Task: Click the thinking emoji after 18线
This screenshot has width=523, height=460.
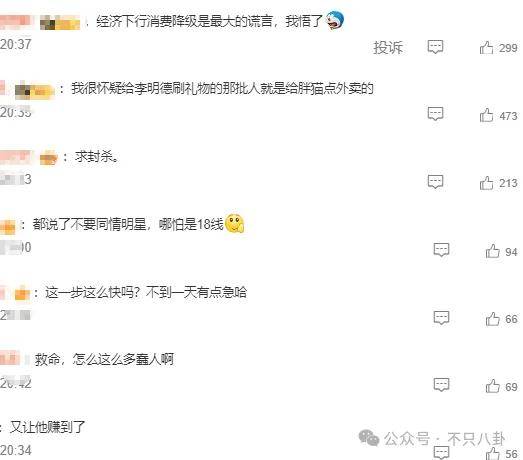Action: pos(235,223)
